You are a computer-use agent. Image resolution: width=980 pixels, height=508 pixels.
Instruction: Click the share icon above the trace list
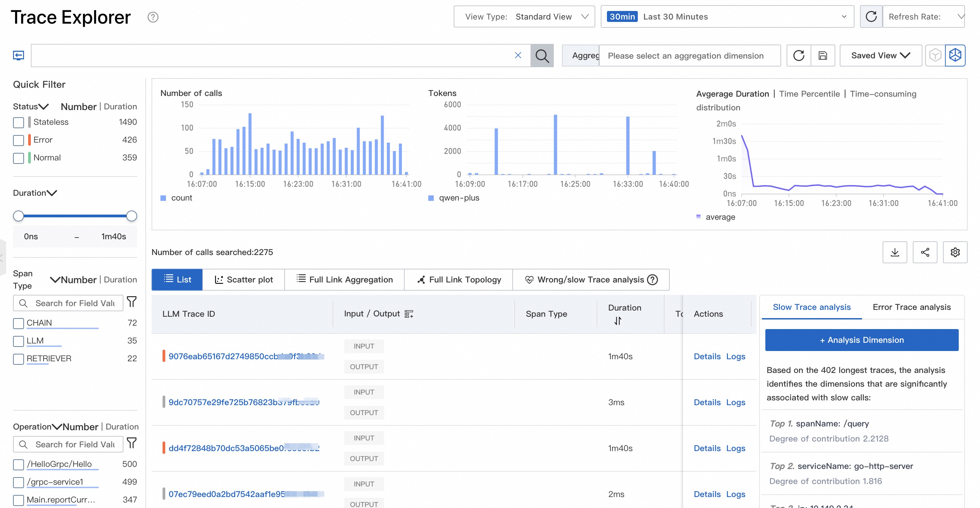925,252
